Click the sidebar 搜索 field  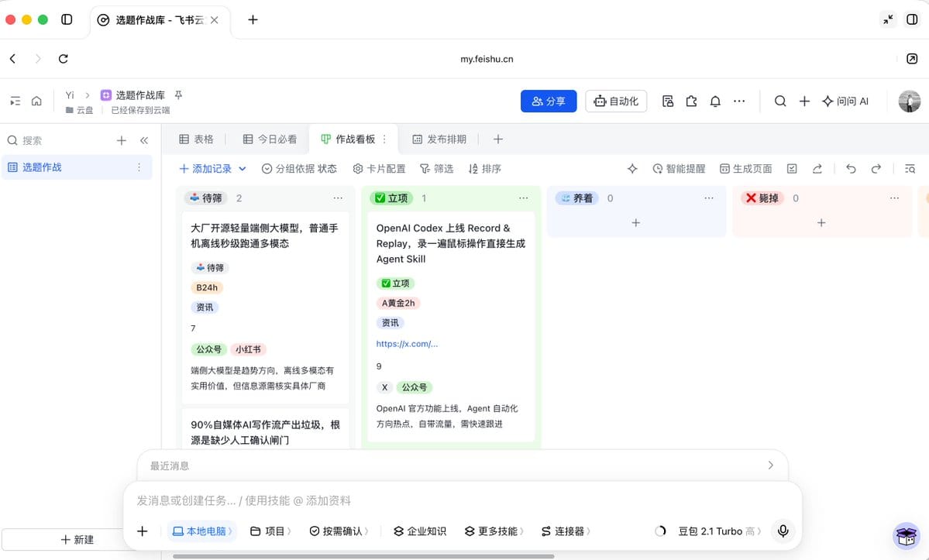[x=59, y=140]
